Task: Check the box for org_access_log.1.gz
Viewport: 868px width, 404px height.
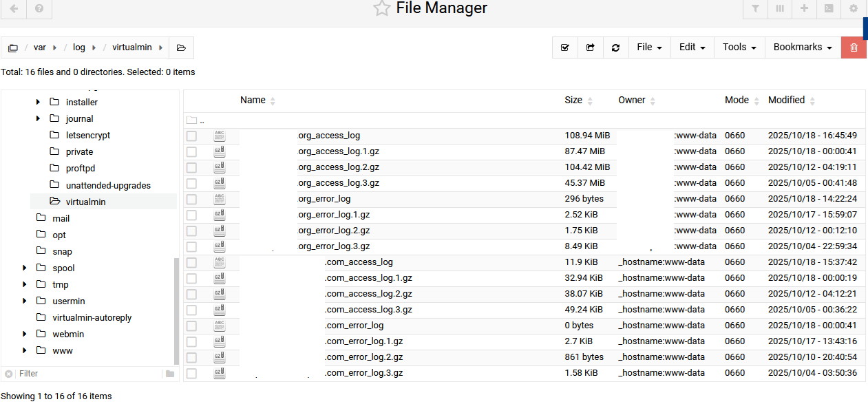Action: tap(191, 151)
